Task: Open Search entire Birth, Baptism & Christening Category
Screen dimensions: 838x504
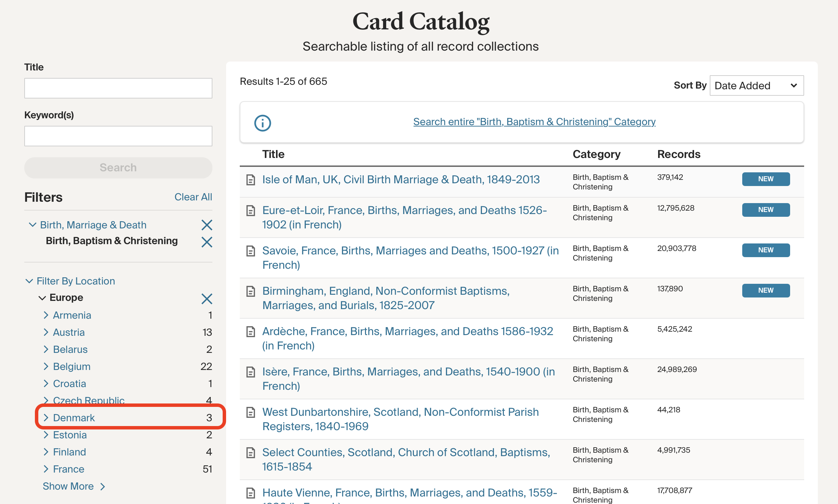Action: (534, 122)
